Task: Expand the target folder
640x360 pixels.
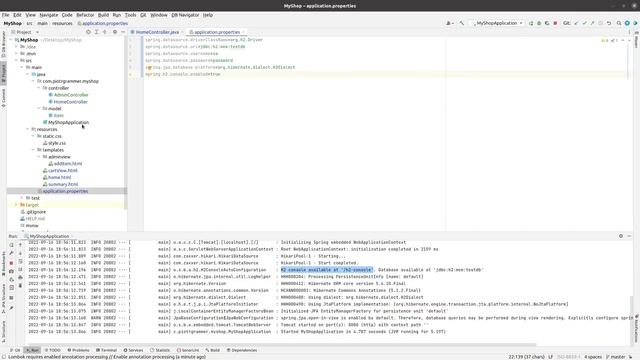Action: (16, 205)
